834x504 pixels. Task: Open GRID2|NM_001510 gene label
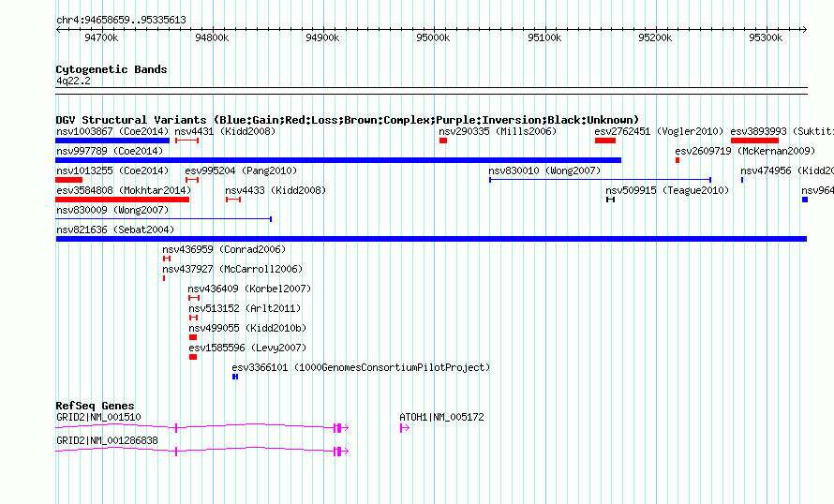point(98,417)
